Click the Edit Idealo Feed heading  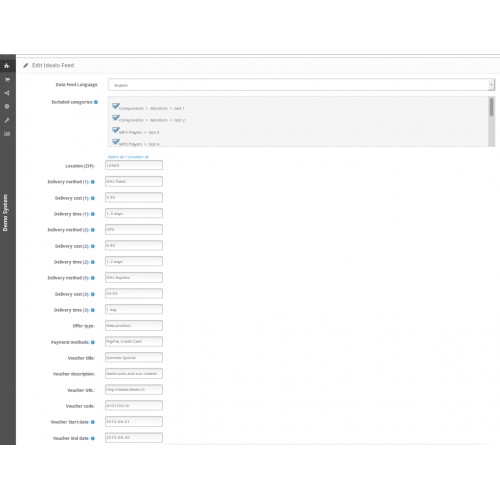click(53, 65)
